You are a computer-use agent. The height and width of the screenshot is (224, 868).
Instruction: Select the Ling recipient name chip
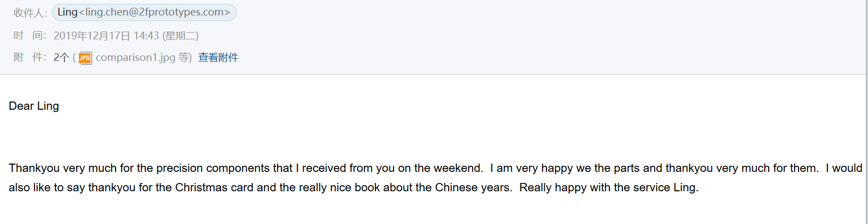(x=144, y=13)
